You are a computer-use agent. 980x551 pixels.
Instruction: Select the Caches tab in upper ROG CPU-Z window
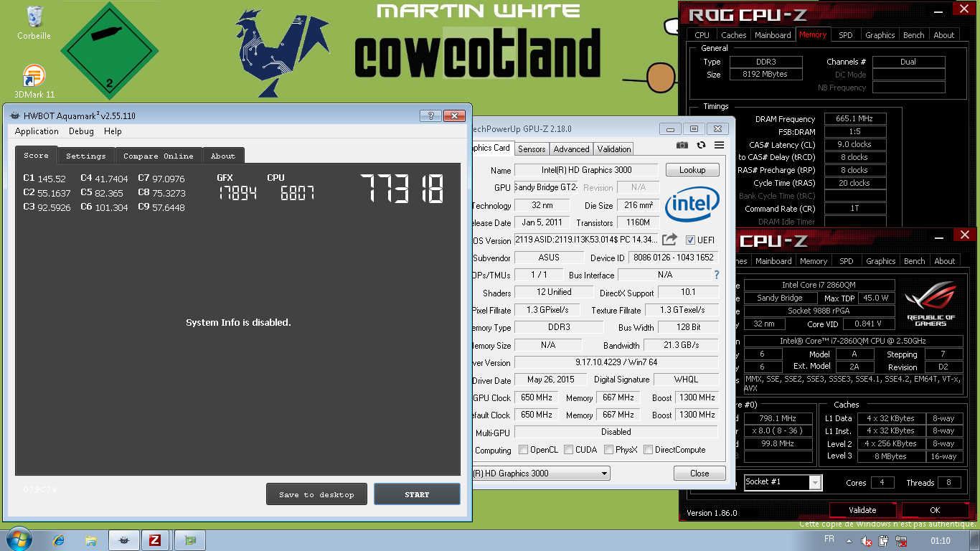(x=734, y=34)
